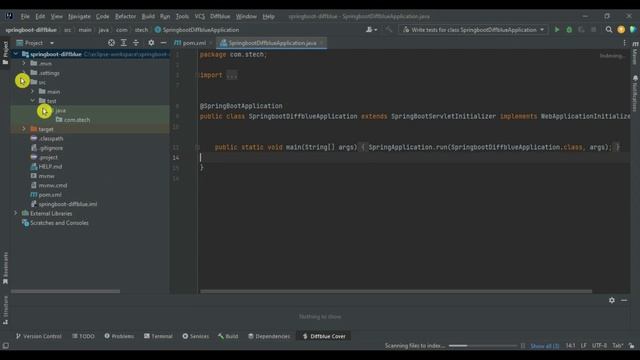640x360 pixels.
Task: Open the Dependencies tool window
Action: (x=269, y=336)
